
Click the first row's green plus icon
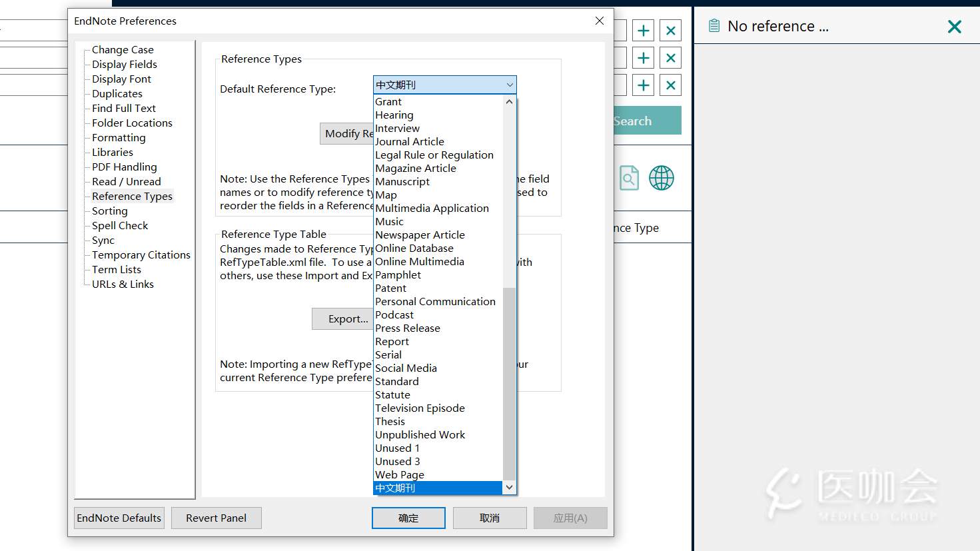pos(644,31)
